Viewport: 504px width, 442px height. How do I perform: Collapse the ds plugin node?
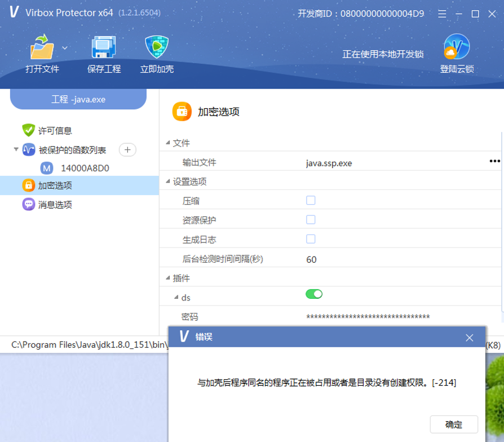tap(176, 297)
